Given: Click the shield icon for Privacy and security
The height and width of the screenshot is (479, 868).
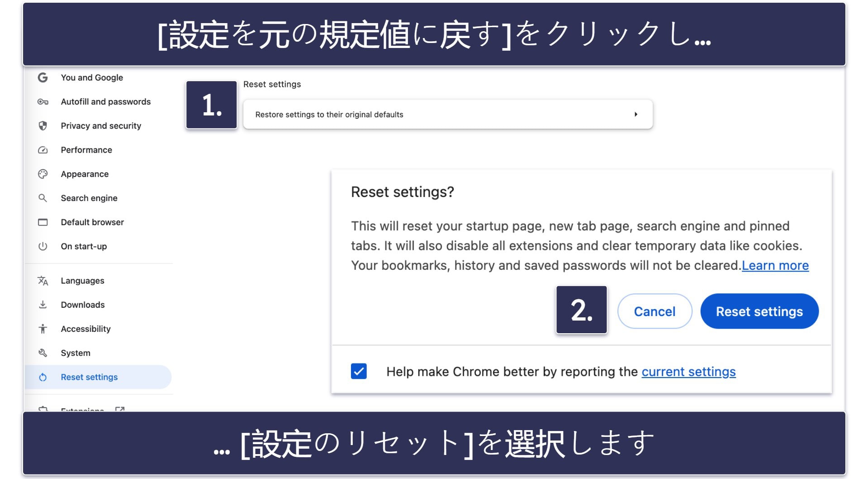Looking at the screenshot, I should coord(43,126).
